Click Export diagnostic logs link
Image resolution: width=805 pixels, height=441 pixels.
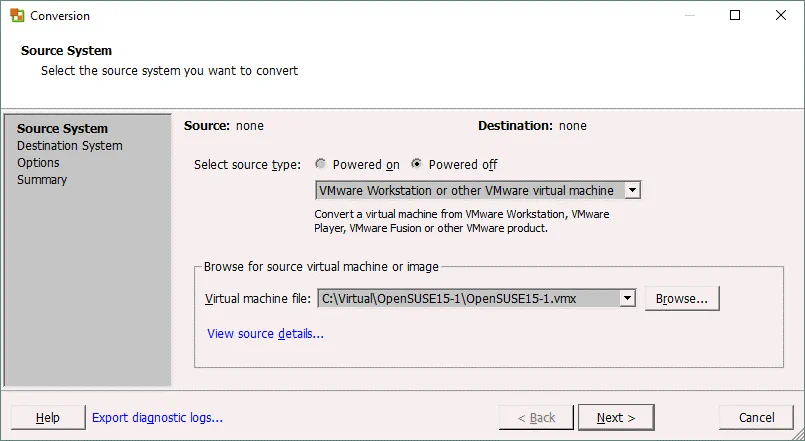(157, 418)
